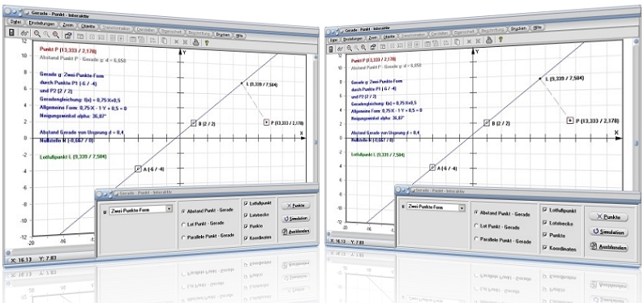Click point B (2 / 2) in the left graph
This screenshot has width=644, height=303.
(x=194, y=122)
